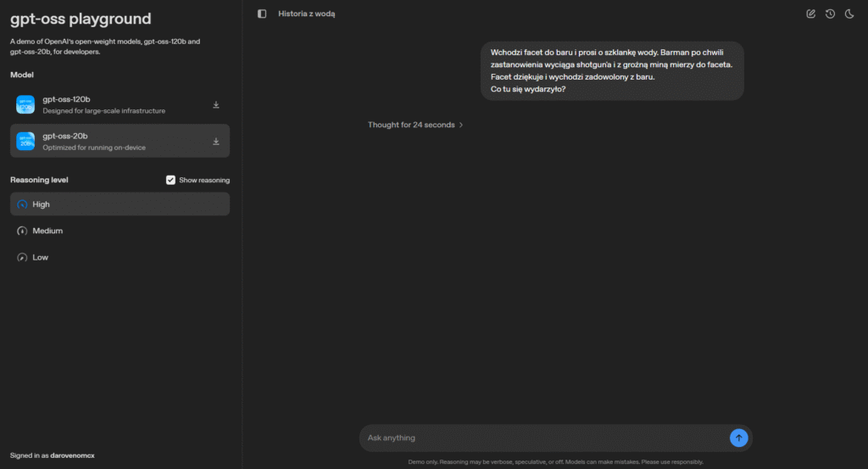Download the gpt-oss-20b model

[x=216, y=141]
